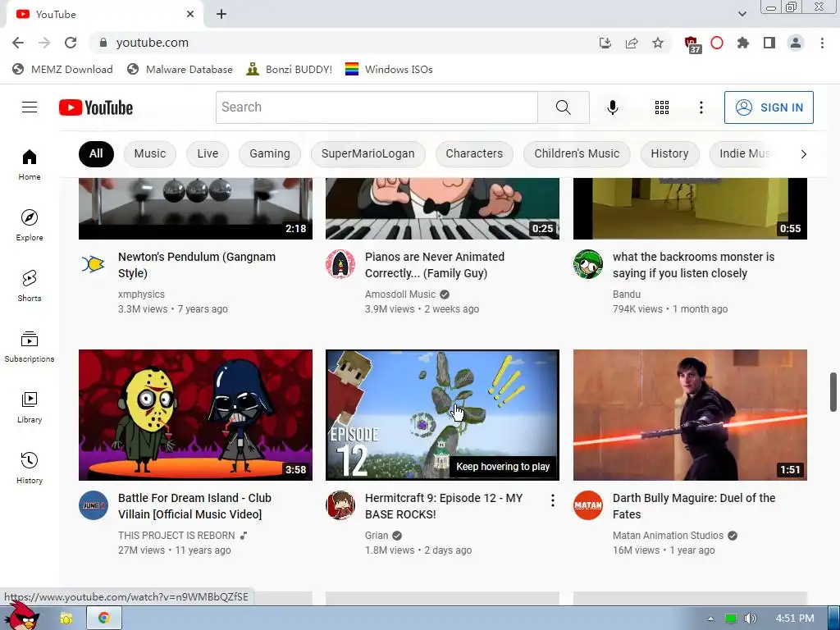Open Chrome three-dot menu
840x630 pixels.
click(822, 43)
